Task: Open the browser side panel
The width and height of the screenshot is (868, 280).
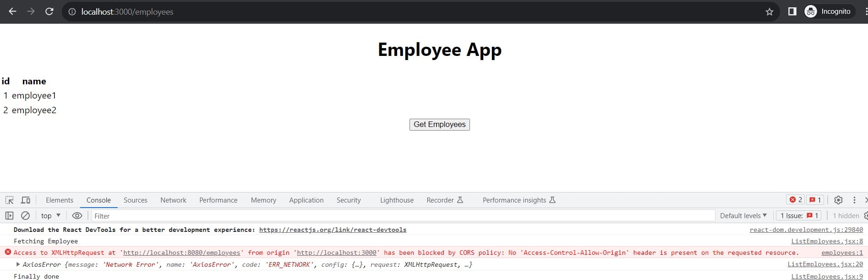Action: tap(792, 11)
